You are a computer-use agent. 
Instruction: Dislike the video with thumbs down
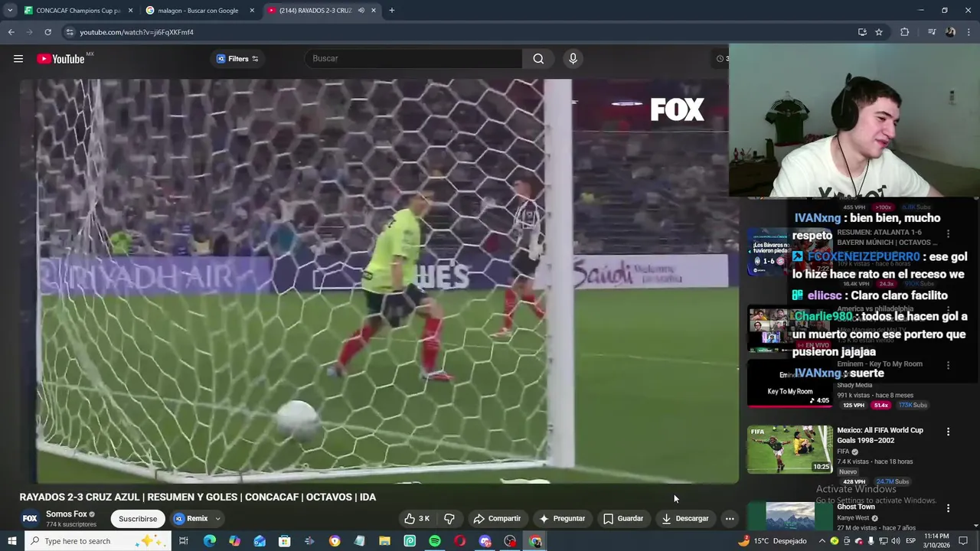449,519
